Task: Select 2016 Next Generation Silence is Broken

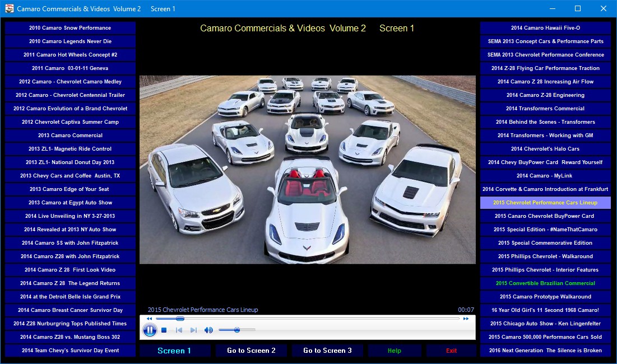Action: [x=545, y=350]
